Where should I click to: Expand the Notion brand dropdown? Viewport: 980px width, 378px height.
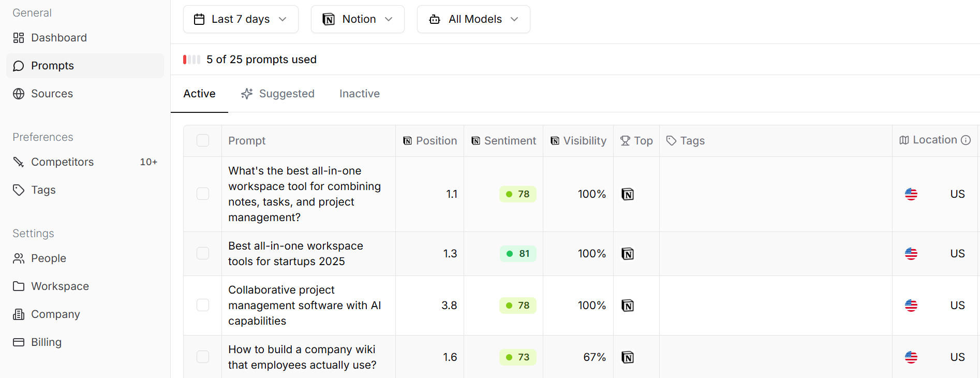(358, 19)
